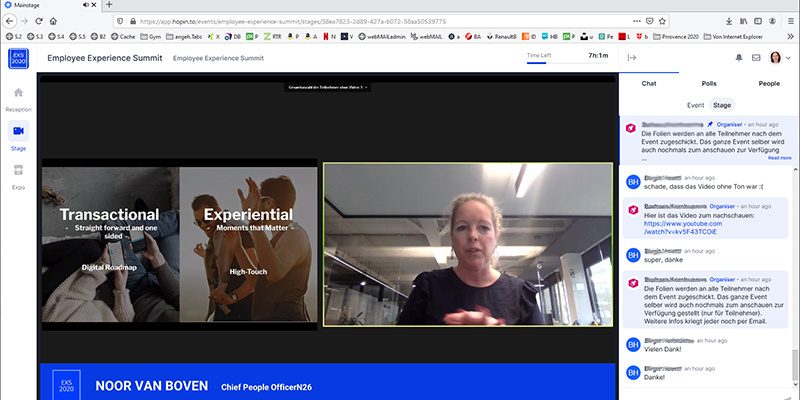This screenshot has height=400, width=800.
Task: Open the webMAILadmin bookmark
Action: coord(382,37)
